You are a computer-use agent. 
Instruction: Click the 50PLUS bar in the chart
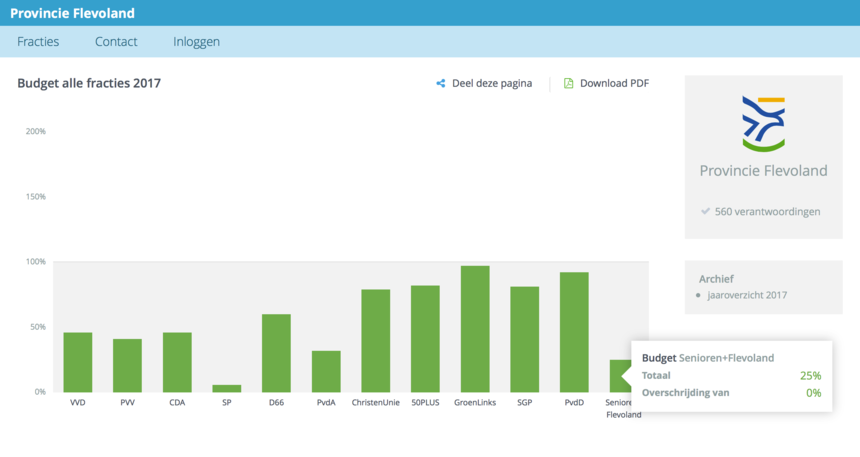425,339
